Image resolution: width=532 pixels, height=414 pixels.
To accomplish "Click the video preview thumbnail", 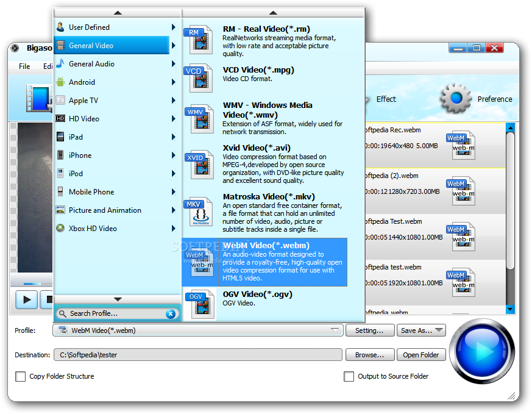I will (x=34, y=198).
